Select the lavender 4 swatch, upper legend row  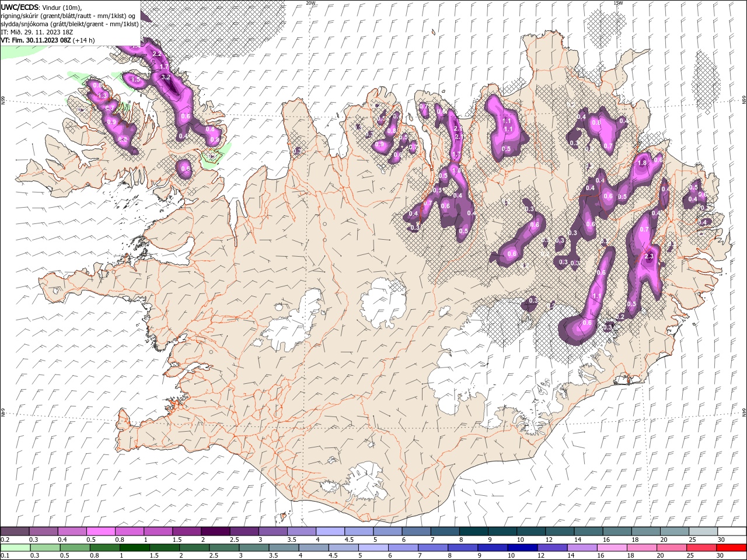(330, 531)
